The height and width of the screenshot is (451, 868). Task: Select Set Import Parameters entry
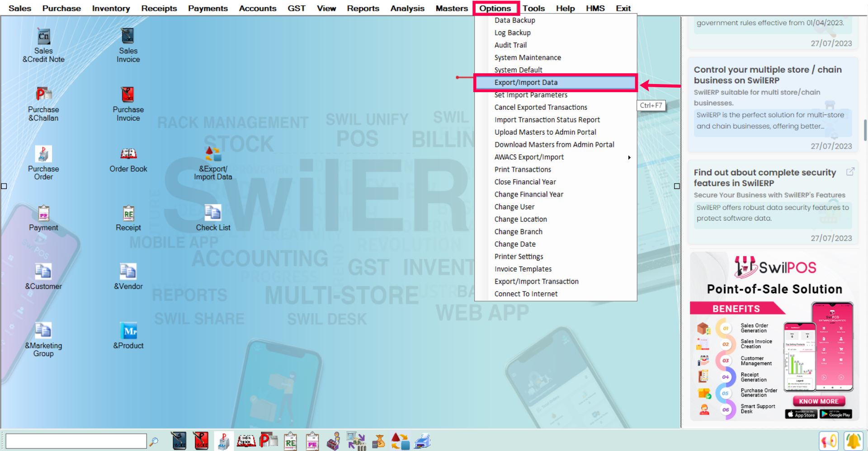(556, 95)
